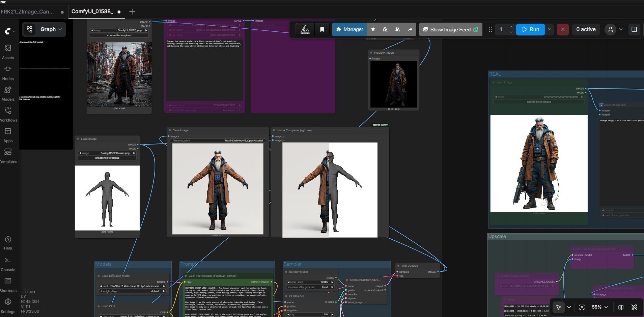The width and height of the screenshot is (644, 317).
Task: Toggle the minimap icon
Action: 621,307
